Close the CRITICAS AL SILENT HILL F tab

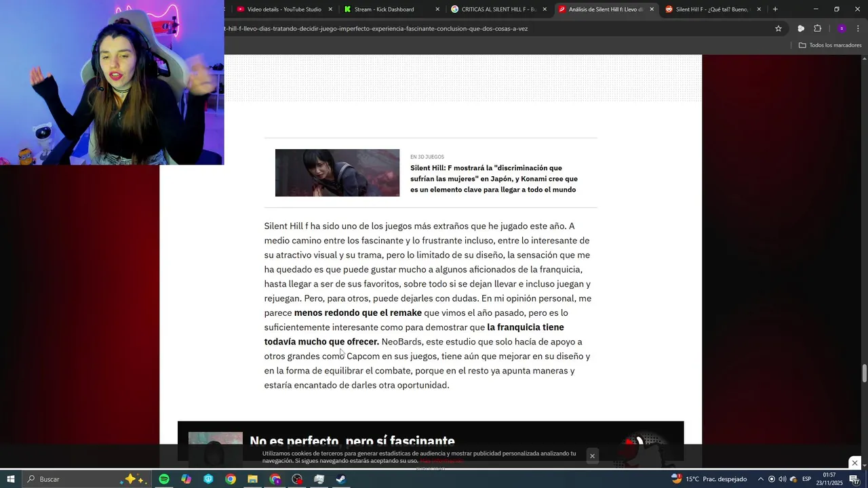pos(545,9)
